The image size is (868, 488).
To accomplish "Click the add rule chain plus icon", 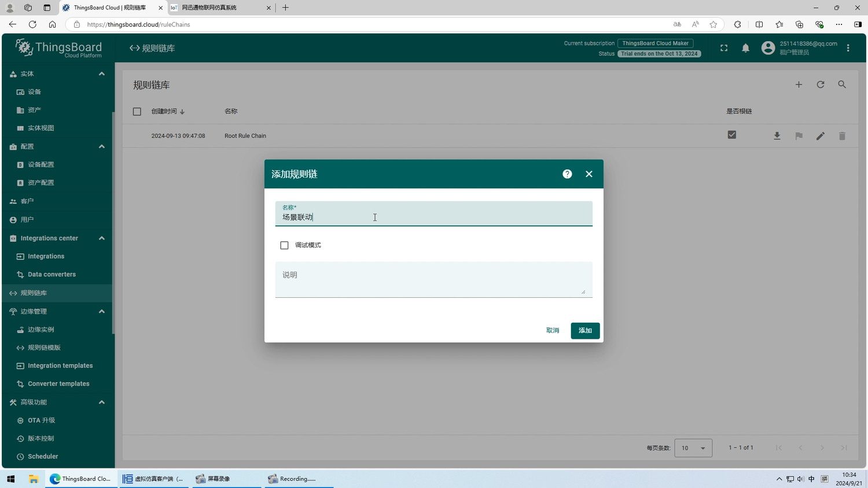I will (799, 85).
